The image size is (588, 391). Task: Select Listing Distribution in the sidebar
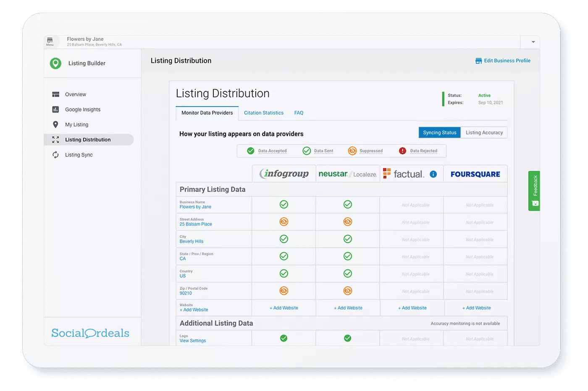click(x=88, y=140)
